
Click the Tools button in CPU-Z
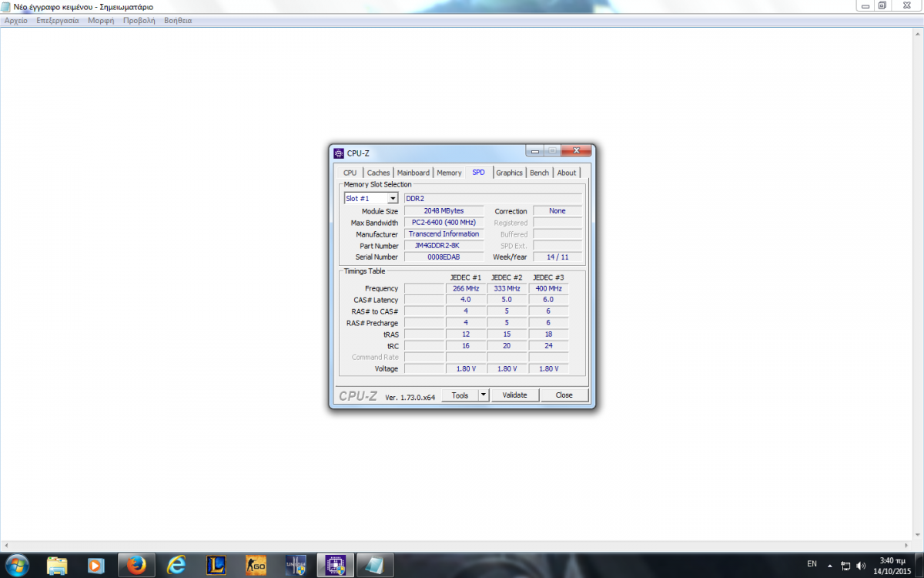460,395
